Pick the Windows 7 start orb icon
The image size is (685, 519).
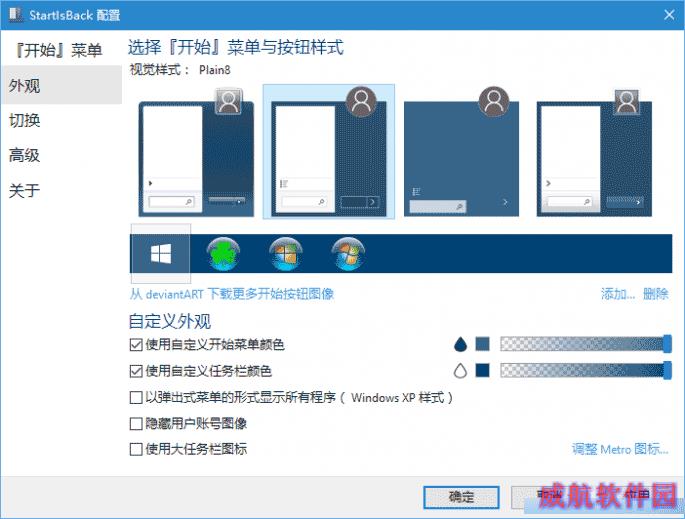tap(348, 254)
